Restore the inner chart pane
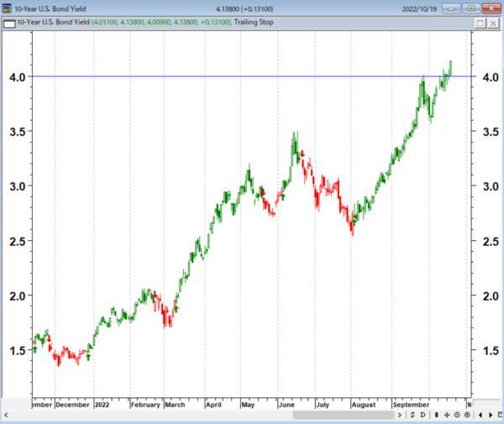 (480, 24)
